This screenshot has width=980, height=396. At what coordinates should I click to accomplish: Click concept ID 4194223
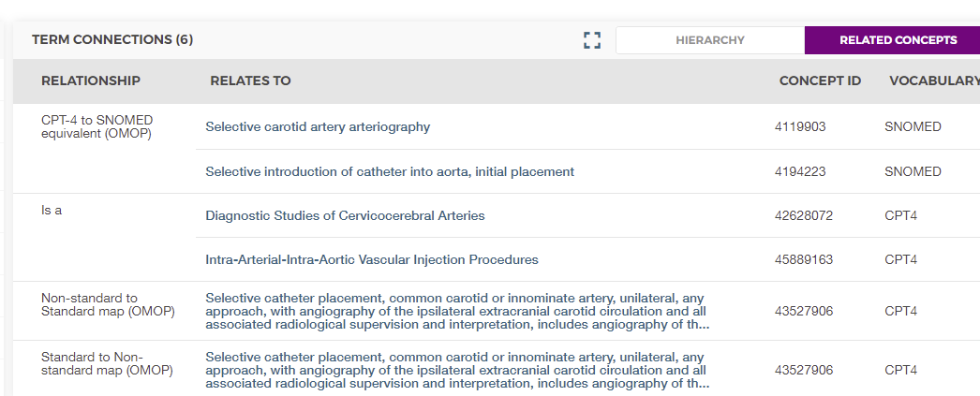(800, 171)
